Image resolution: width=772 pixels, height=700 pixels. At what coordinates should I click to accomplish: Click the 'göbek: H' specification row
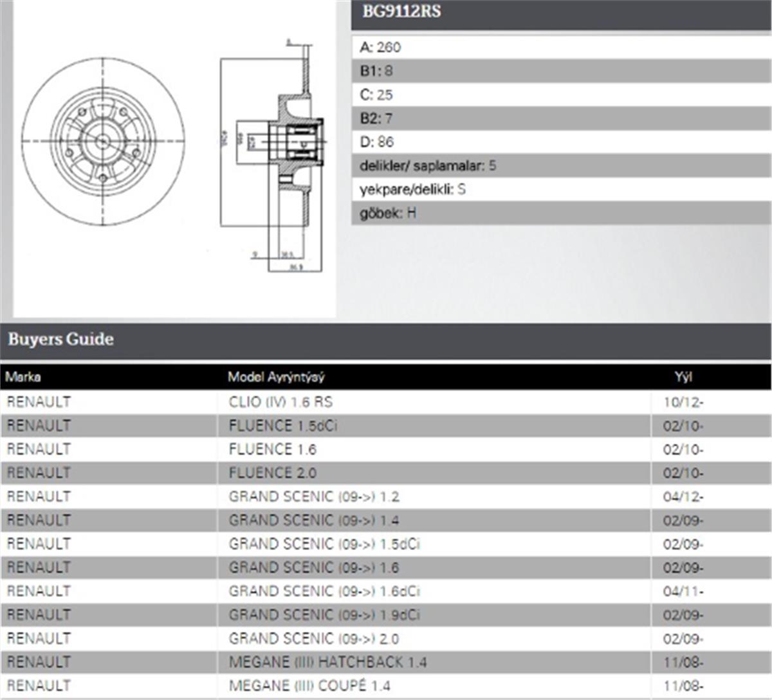[561, 213]
